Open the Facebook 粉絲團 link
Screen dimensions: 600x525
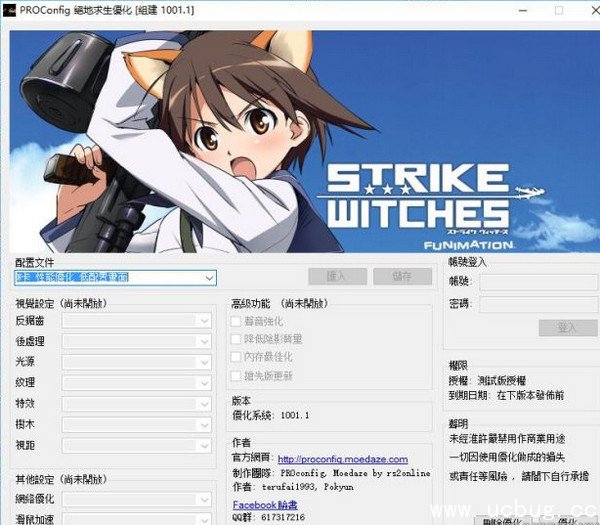[265, 505]
